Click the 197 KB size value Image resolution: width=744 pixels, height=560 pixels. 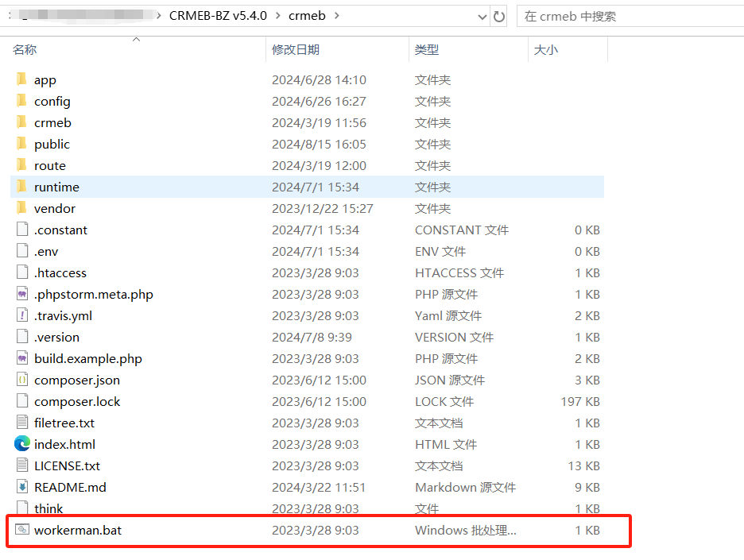point(580,402)
